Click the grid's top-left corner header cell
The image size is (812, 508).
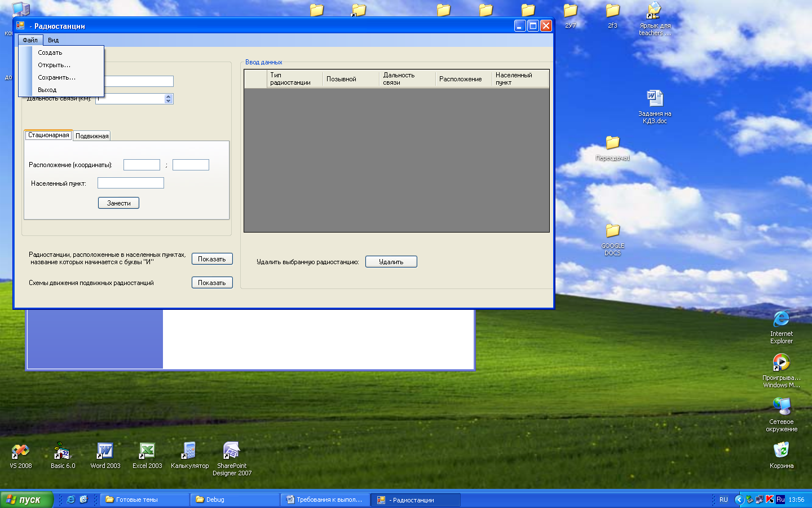255,79
